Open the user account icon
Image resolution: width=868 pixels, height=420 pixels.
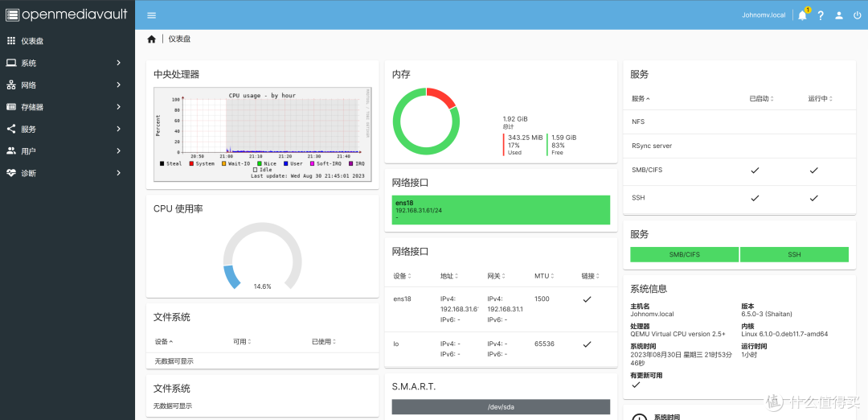point(839,15)
